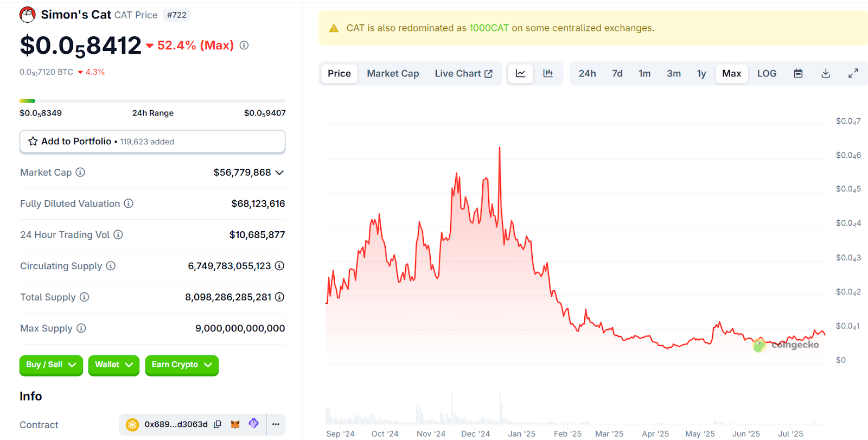Screen dimensions: 868x440
Task: Click the #722 rank badge
Action: coord(177,15)
